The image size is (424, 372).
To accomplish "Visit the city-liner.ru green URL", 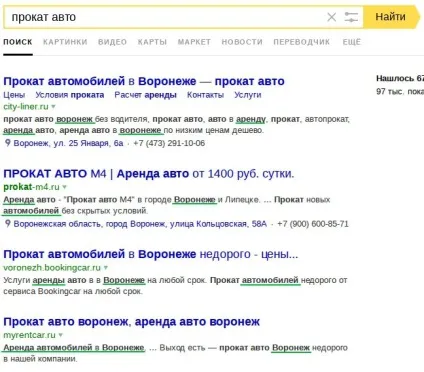I will 26,107.
